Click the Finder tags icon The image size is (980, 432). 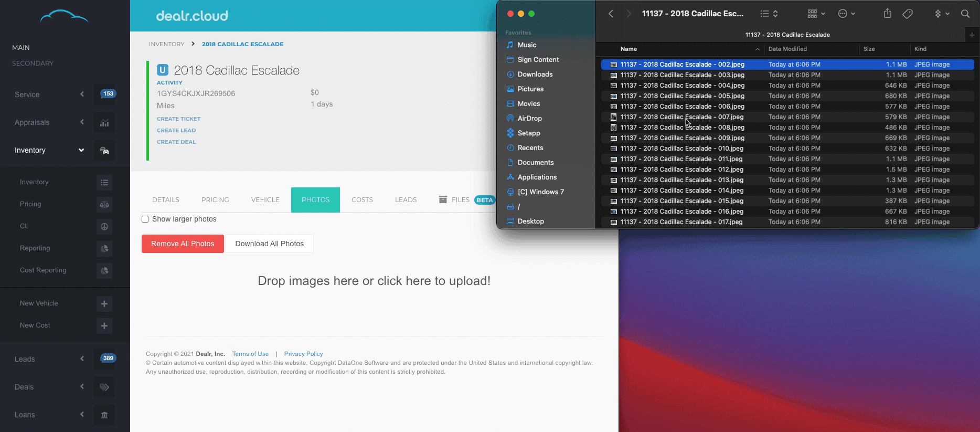pyautogui.click(x=907, y=14)
